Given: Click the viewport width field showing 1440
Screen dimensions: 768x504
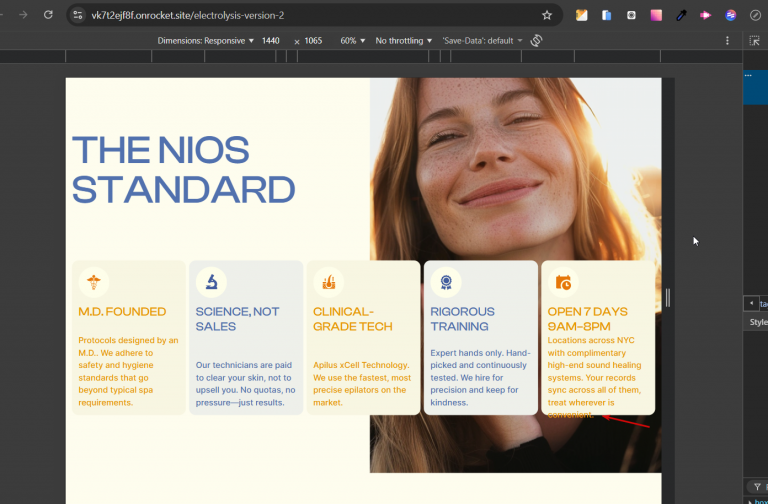Looking at the screenshot, I should [x=271, y=41].
